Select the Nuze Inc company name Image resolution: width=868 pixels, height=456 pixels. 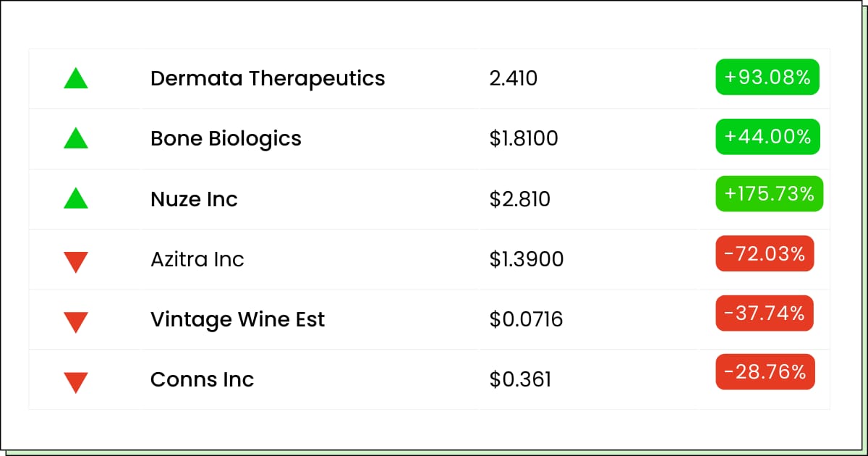(194, 199)
